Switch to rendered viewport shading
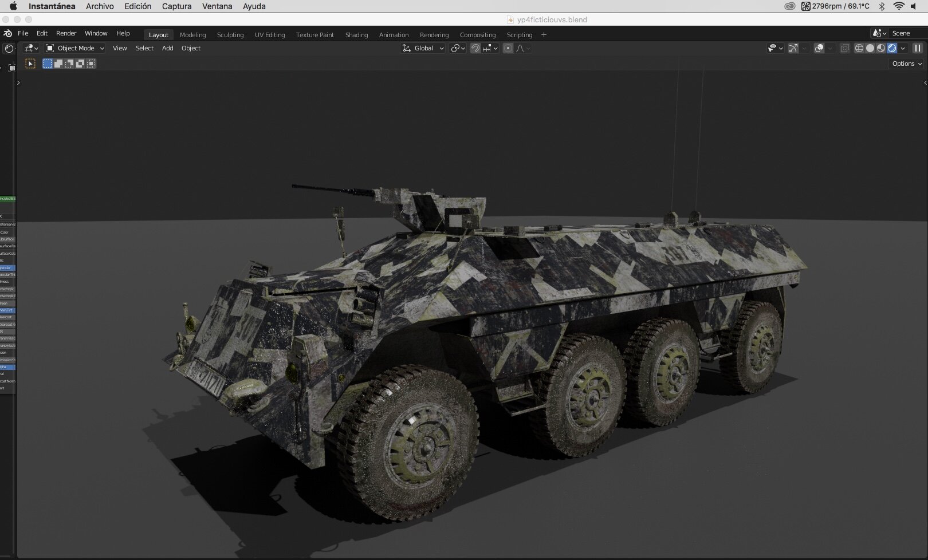 tap(892, 48)
